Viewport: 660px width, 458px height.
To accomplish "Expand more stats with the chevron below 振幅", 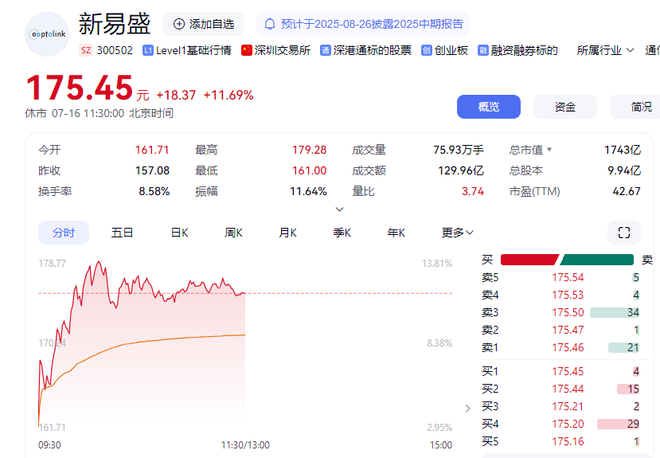I will click(x=339, y=209).
